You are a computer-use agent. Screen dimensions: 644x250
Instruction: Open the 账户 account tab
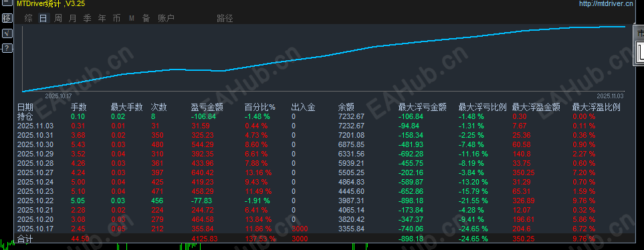[167, 18]
